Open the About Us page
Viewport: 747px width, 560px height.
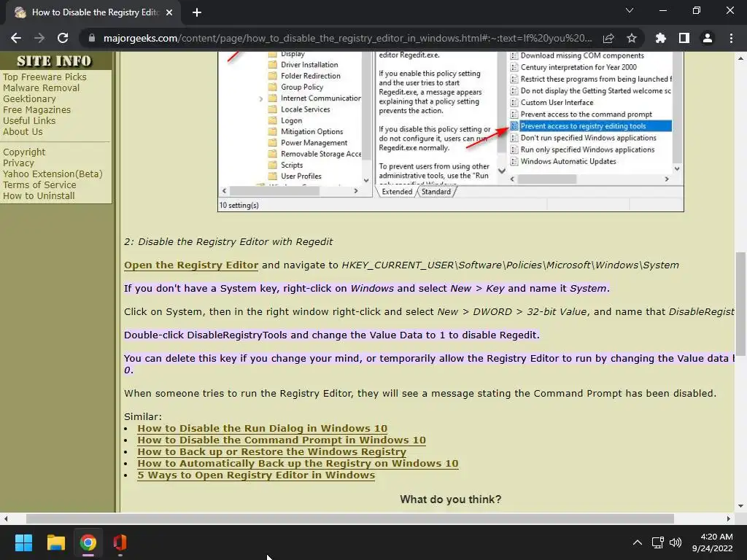click(x=23, y=131)
